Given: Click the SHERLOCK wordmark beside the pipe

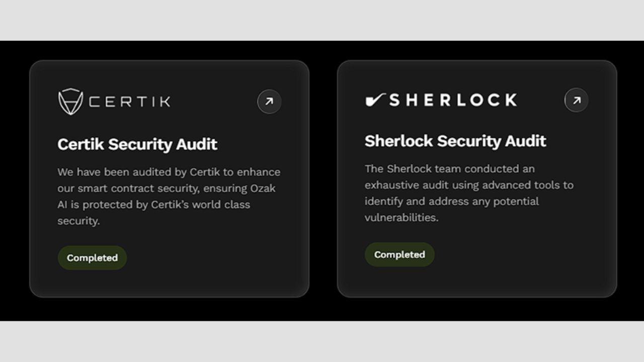Looking at the screenshot, I should click(453, 100).
